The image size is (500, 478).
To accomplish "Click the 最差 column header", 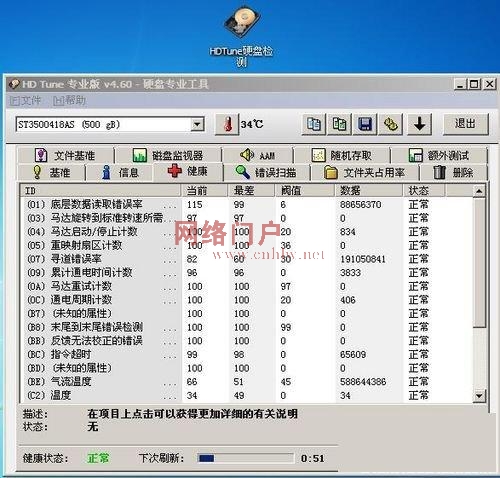I will pyautogui.click(x=251, y=191).
